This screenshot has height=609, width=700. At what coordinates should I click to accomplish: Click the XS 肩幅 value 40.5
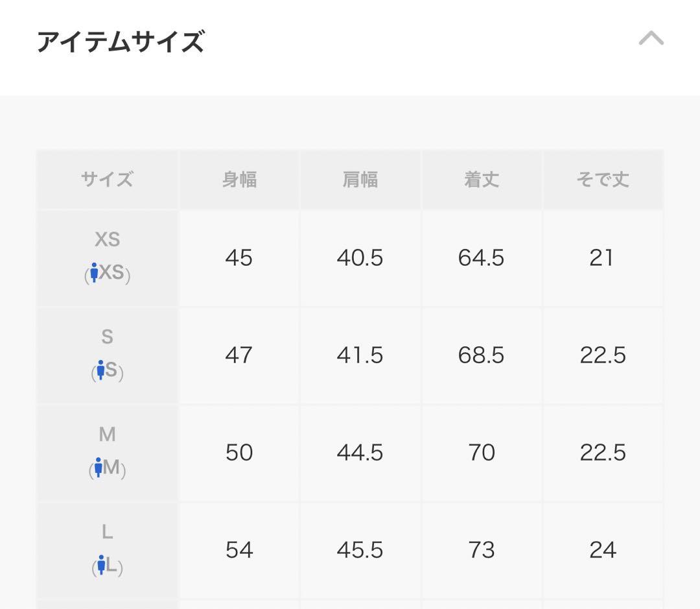pos(360,258)
